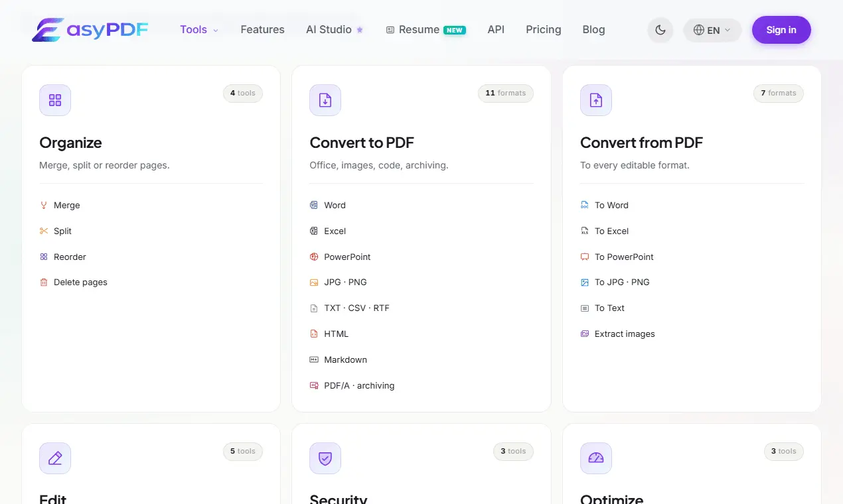Click the HTML to PDF icon
843x504 pixels.
coord(314,334)
